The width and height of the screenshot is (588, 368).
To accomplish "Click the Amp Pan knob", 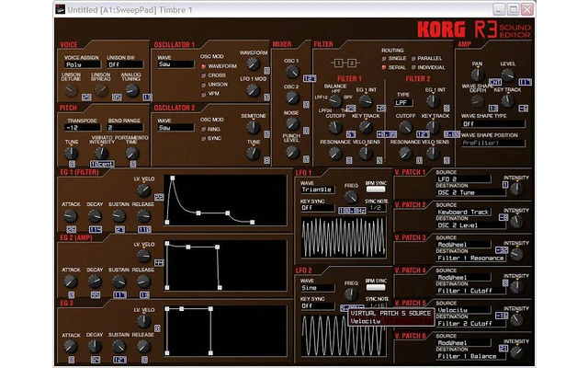I will pyautogui.click(x=478, y=75).
